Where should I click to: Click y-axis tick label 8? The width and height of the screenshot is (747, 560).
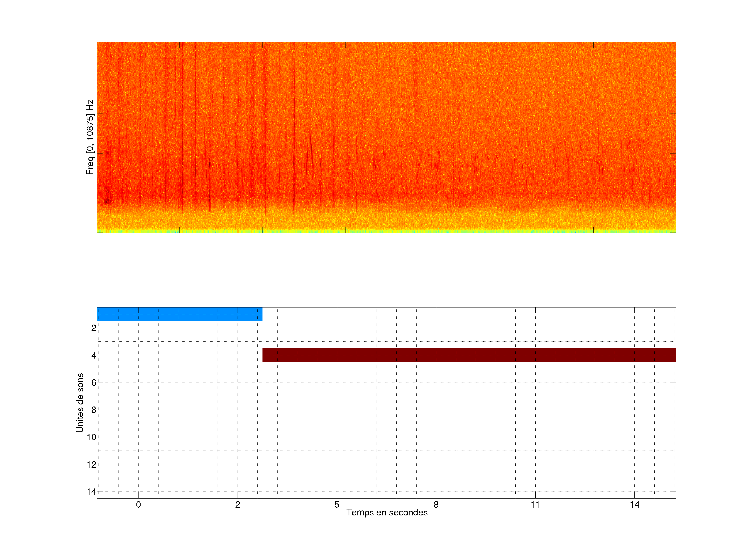tap(94, 410)
